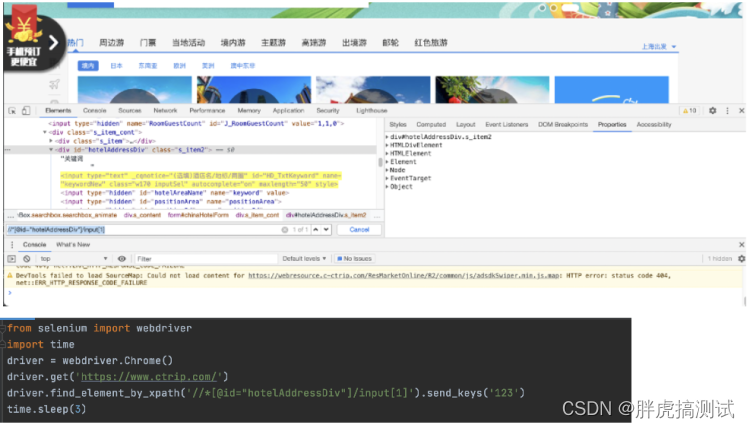This screenshot has width=750, height=428.
Task: Expand HTMLDivElement property
Action: [x=387, y=145]
